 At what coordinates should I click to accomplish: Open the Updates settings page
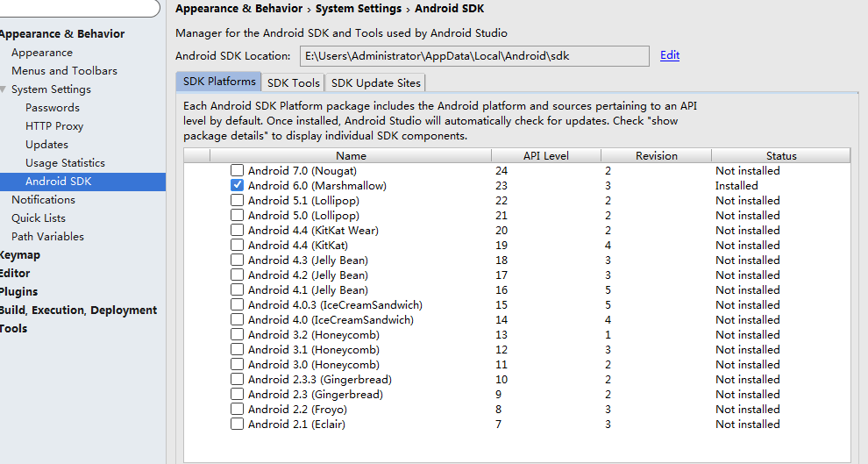click(47, 145)
